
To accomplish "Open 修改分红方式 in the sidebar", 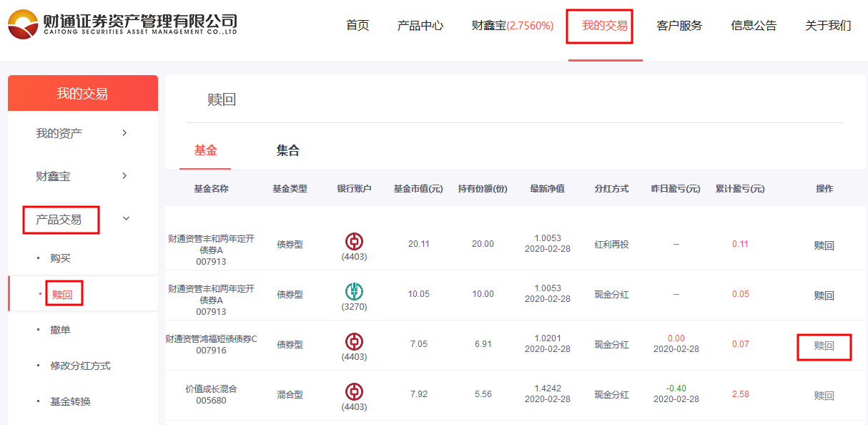I will pos(81,366).
